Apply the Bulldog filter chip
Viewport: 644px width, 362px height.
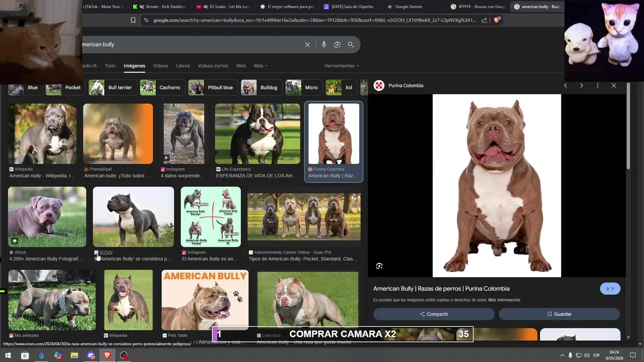click(261, 87)
